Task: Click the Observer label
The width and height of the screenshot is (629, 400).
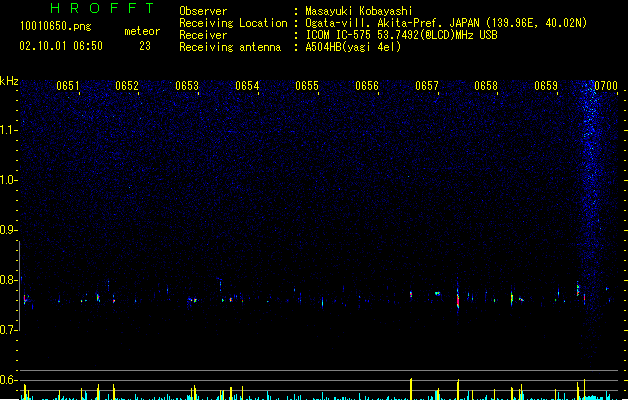Action: click(203, 11)
